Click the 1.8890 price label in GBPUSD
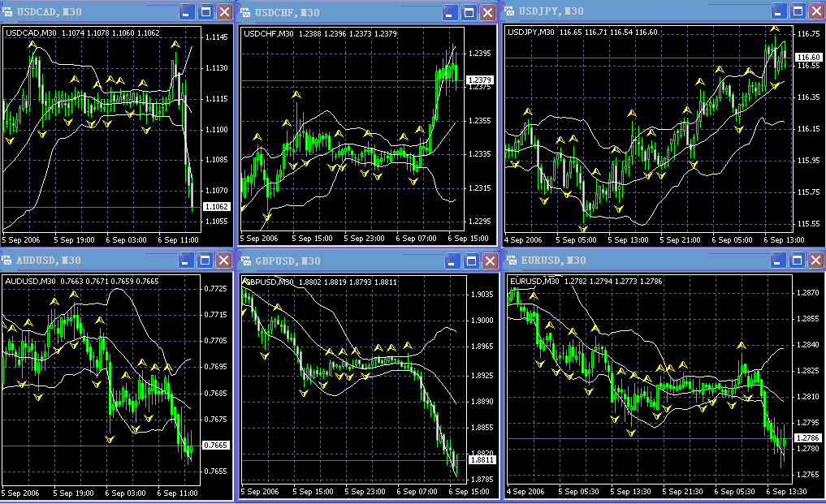 pyautogui.click(x=482, y=401)
